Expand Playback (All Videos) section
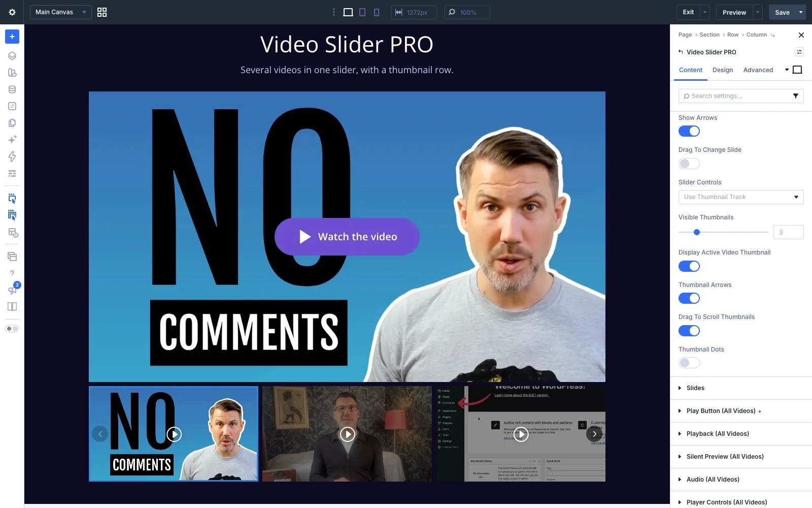The height and width of the screenshot is (508, 812). (x=741, y=434)
